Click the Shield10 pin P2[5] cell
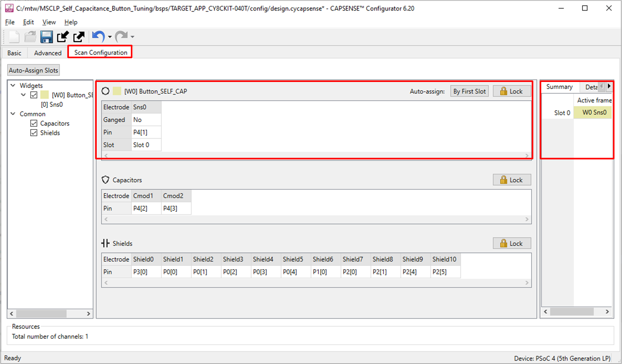This screenshot has height=364, width=622. [445, 272]
